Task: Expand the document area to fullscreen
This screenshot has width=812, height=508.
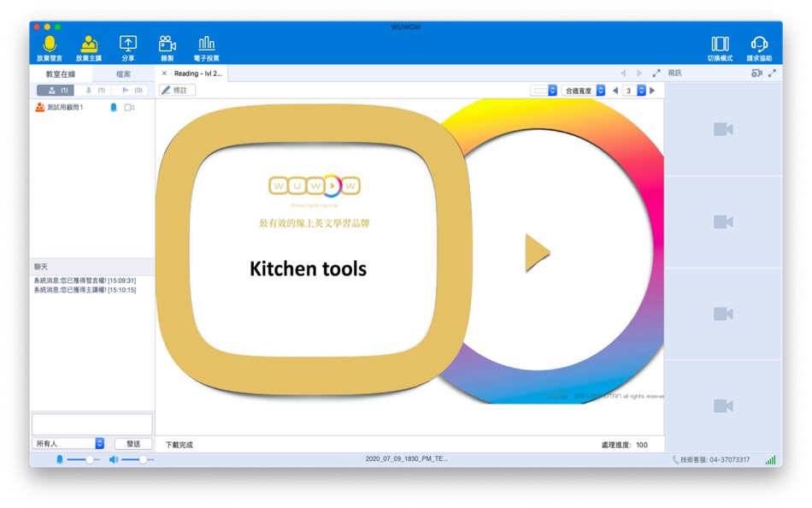Action: click(656, 74)
